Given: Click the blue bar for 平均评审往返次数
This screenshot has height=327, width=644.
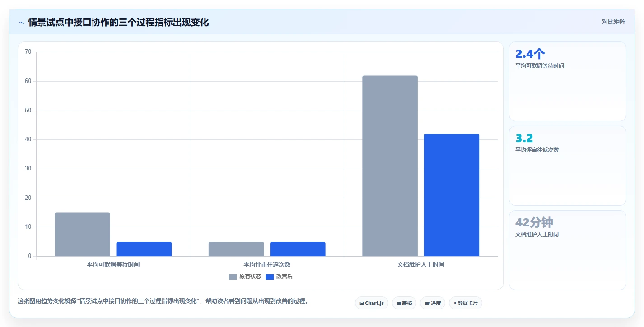Looking at the screenshot, I should pyautogui.click(x=298, y=249).
